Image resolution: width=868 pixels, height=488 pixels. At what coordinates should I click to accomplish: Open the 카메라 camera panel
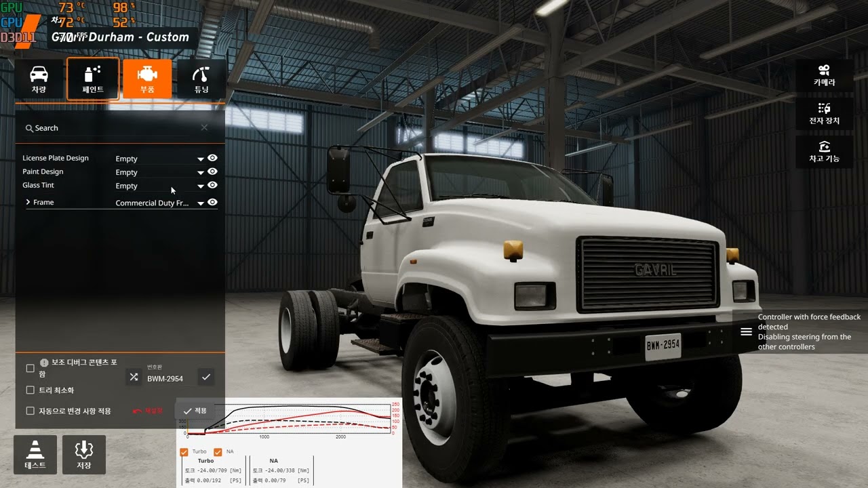pos(824,75)
